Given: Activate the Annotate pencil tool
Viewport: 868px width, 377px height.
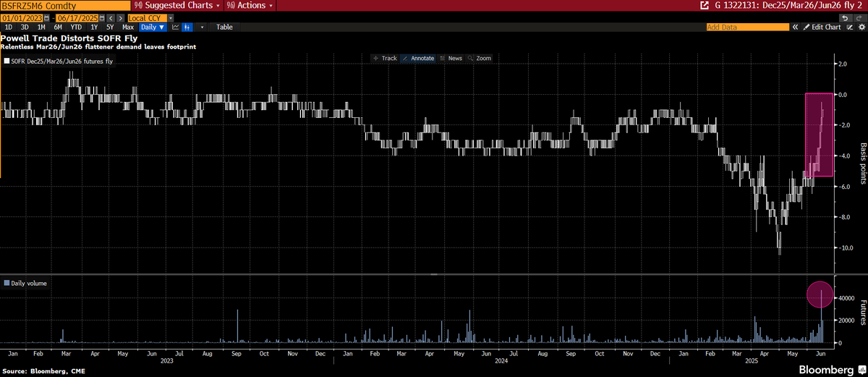Looking at the screenshot, I should click(x=418, y=58).
